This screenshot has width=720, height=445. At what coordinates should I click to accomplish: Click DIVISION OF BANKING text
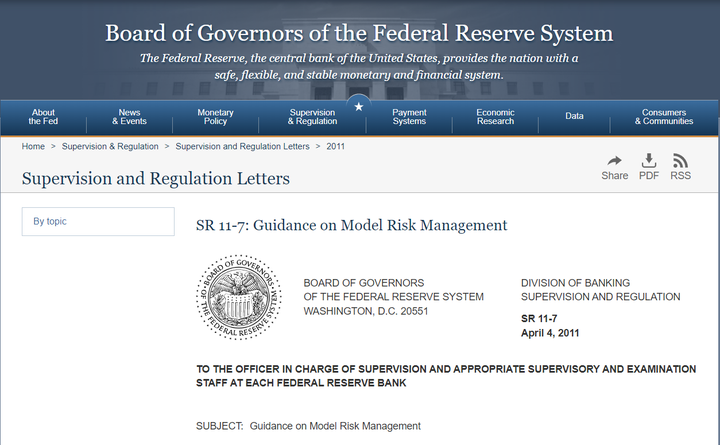tap(575, 283)
